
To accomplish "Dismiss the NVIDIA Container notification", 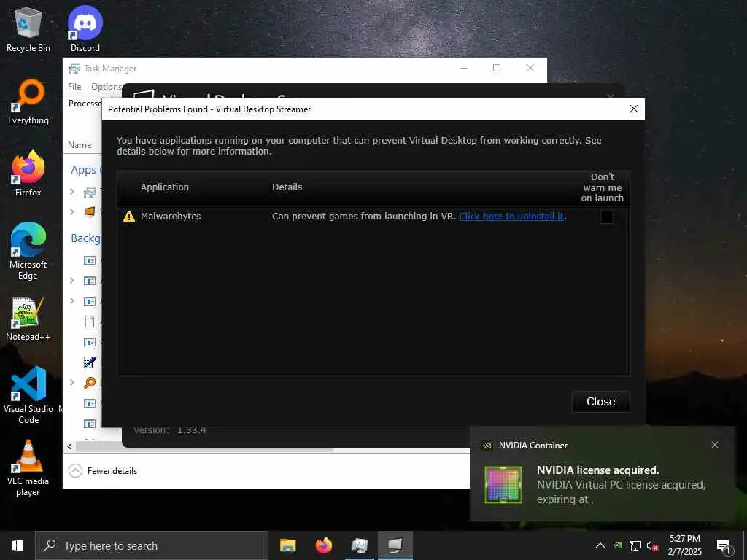I will (715, 445).
